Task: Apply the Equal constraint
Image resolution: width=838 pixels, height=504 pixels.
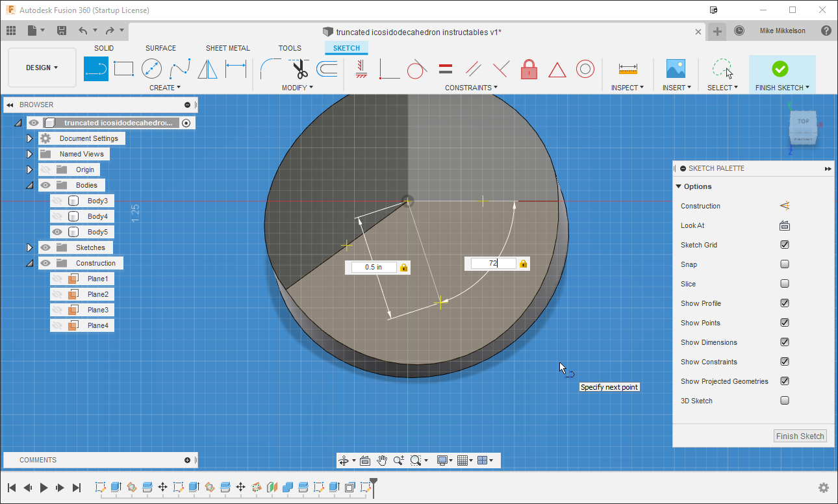Action: click(x=444, y=68)
